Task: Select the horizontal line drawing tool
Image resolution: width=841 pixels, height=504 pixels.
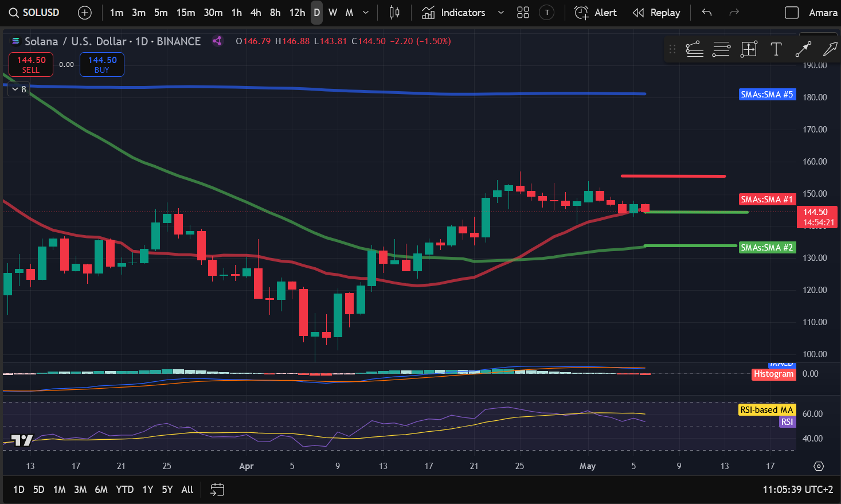Action: [721, 49]
